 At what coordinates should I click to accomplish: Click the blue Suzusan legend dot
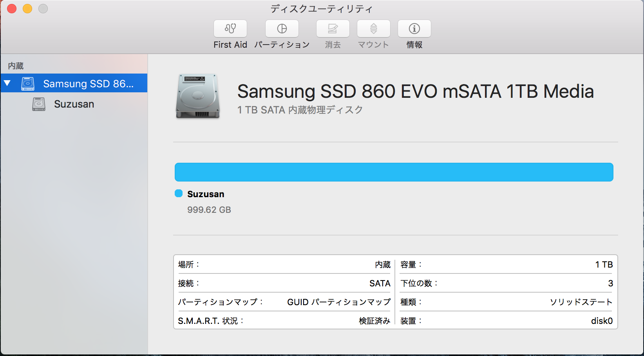[179, 193]
